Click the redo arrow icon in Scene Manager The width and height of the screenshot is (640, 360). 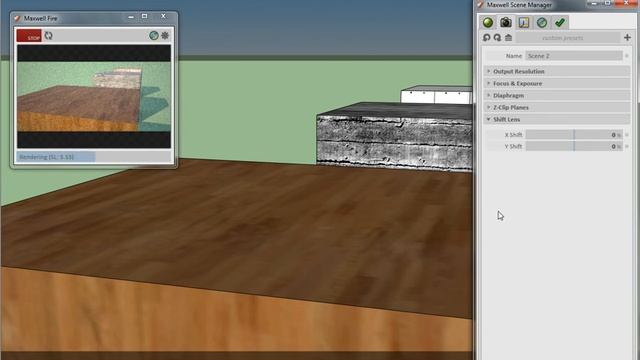(497, 38)
